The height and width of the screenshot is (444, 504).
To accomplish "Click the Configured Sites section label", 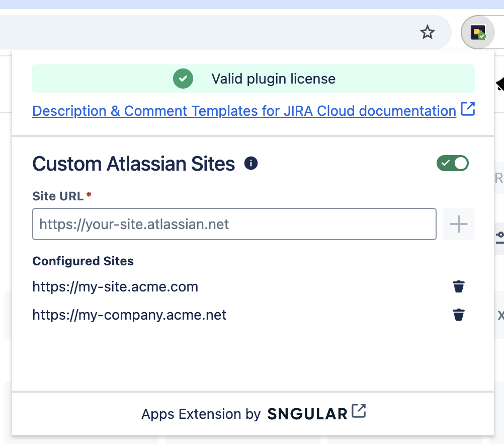I will click(83, 261).
